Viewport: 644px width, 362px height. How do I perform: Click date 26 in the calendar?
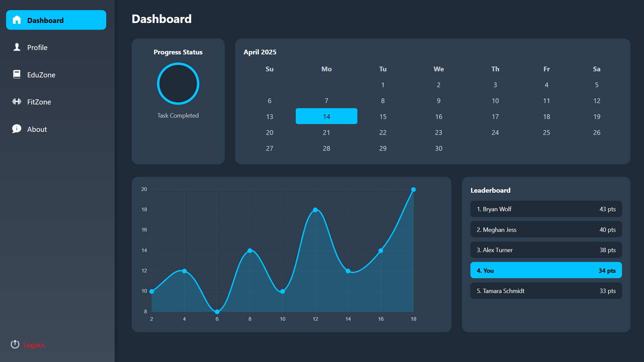click(597, 132)
